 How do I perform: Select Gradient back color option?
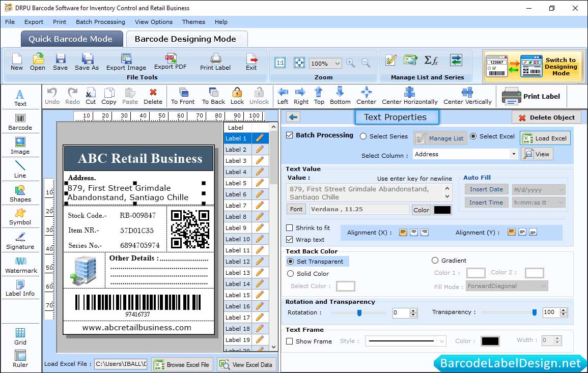pos(435,260)
